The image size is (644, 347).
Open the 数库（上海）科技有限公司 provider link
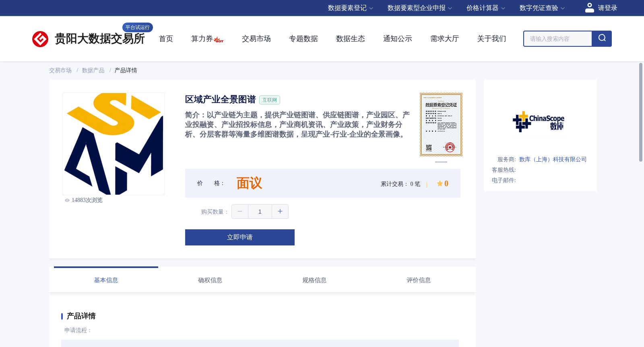553,160
